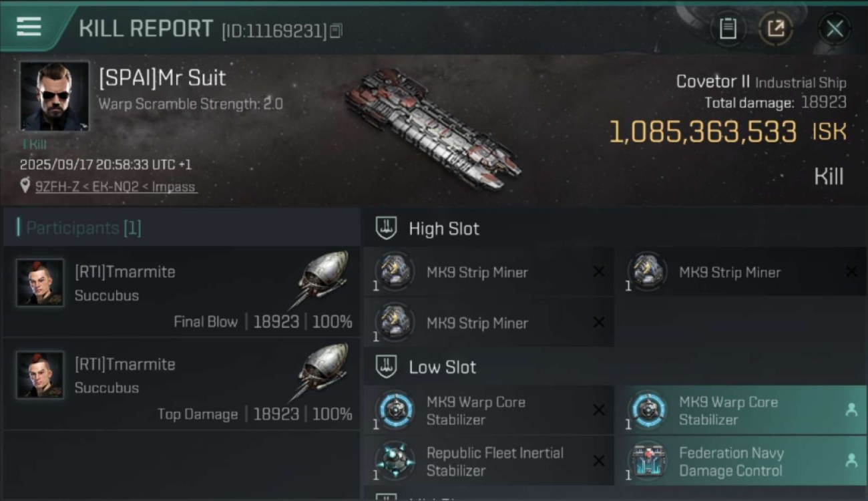This screenshot has height=501, width=868.
Task: View Mr Suit's pilot portrait
Action: pos(54,96)
